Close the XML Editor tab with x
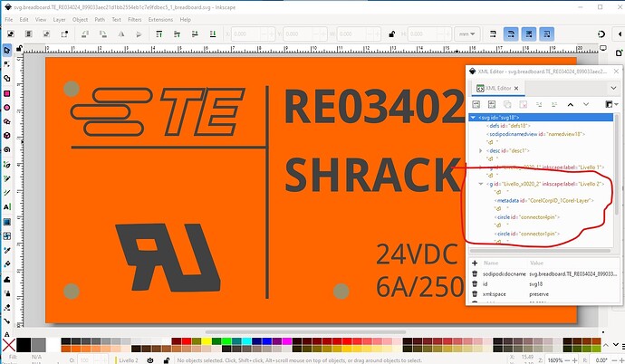 click(516, 88)
